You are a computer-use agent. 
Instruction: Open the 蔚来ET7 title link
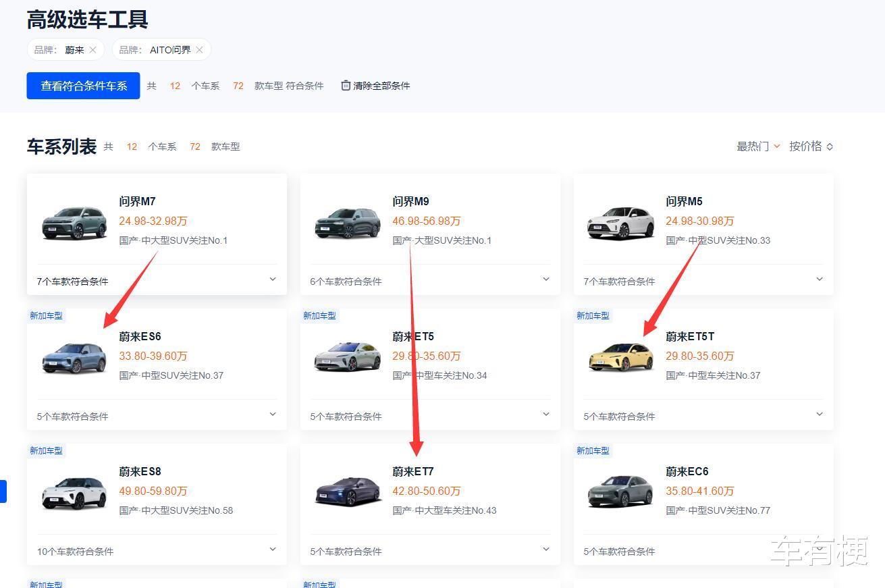coord(414,471)
